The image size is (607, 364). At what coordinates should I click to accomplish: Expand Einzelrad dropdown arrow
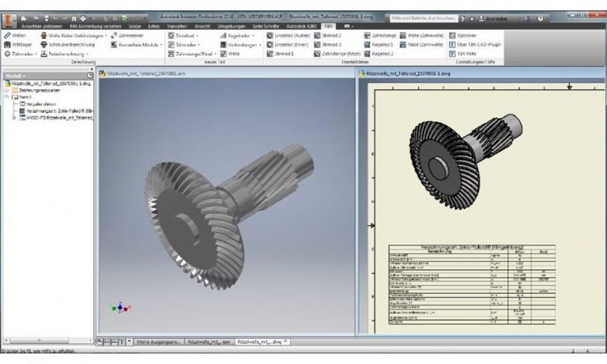(x=197, y=36)
